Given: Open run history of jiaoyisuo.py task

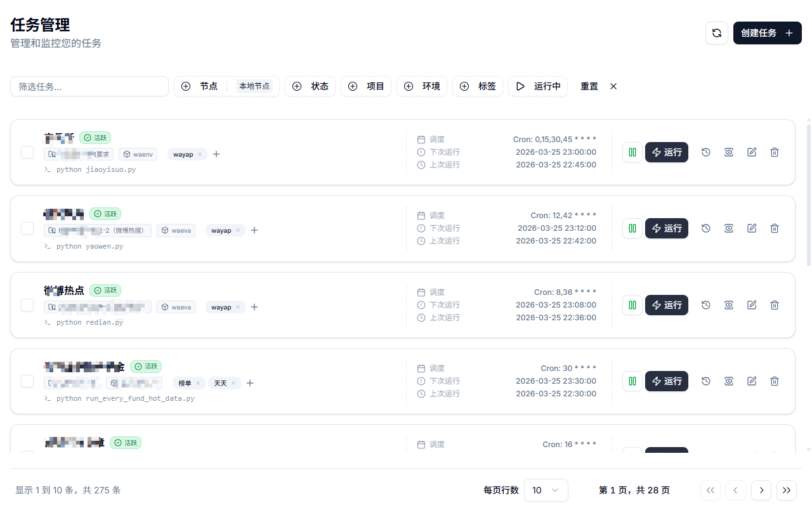Looking at the screenshot, I should 705,152.
